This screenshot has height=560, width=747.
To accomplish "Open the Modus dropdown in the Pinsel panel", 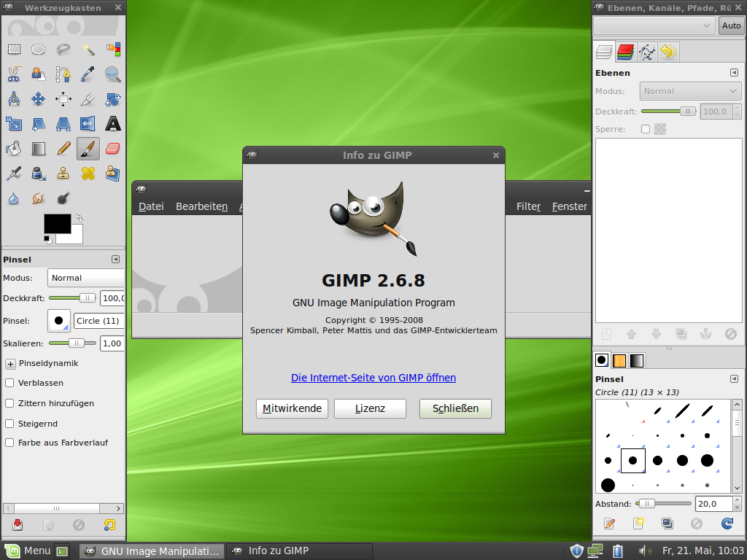I will click(x=85, y=278).
